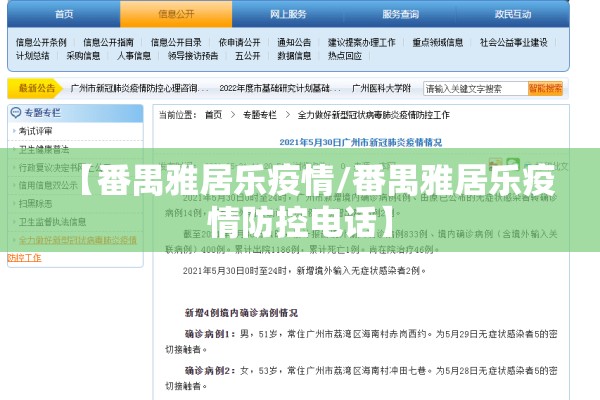Screen dimensions: 600x400
Task: Select the 服务查询 navigation tab
Action: [400, 15]
